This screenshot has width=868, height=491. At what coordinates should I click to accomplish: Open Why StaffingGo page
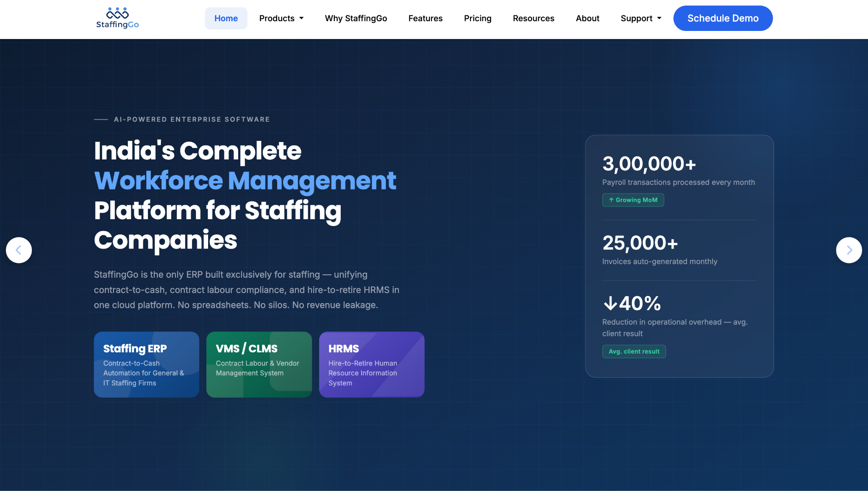click(356, 18)
